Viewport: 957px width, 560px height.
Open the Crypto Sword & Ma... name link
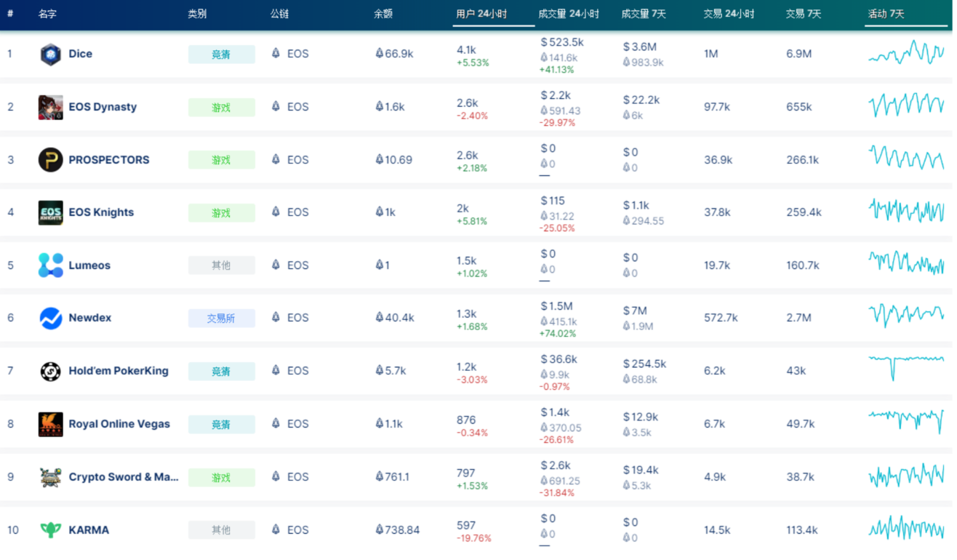(x=124, y=477)
